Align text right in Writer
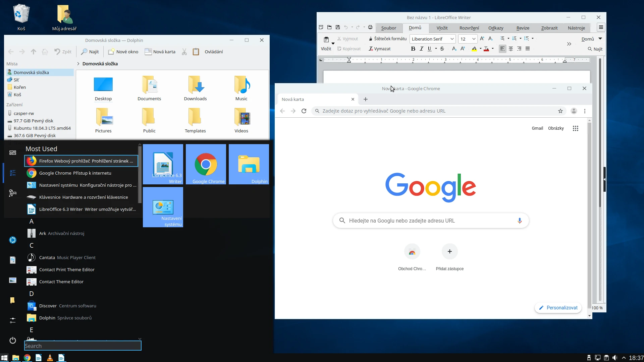 point(519,49)
